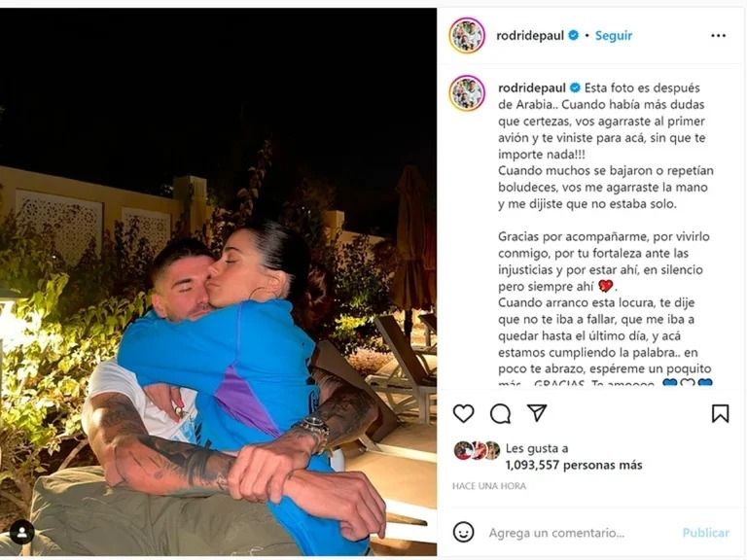Click the Seguir follow button
Image resolution: width=747 pixels, height=560 pixels.
coord(614,36)
